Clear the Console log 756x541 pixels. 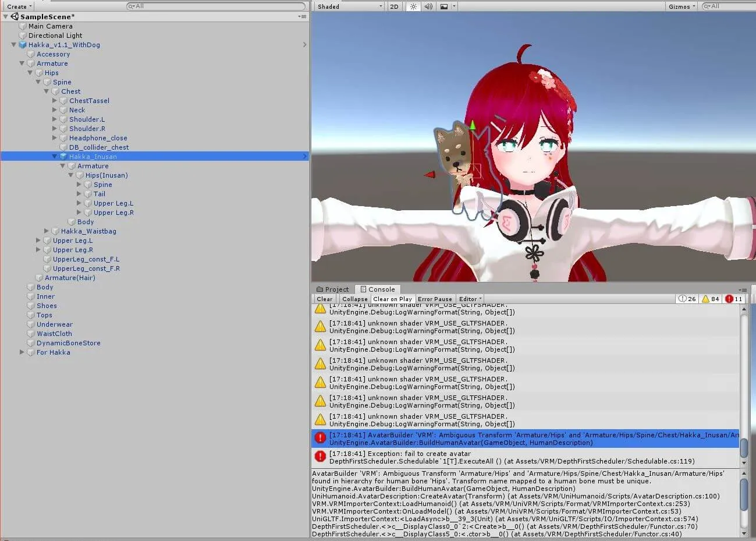click(x=325, y=299)
